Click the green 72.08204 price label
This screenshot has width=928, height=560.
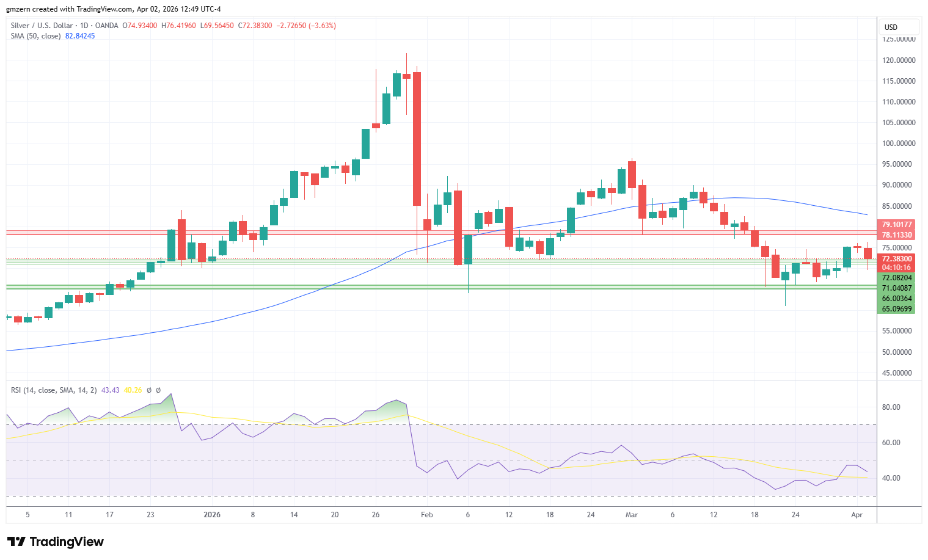896,278
